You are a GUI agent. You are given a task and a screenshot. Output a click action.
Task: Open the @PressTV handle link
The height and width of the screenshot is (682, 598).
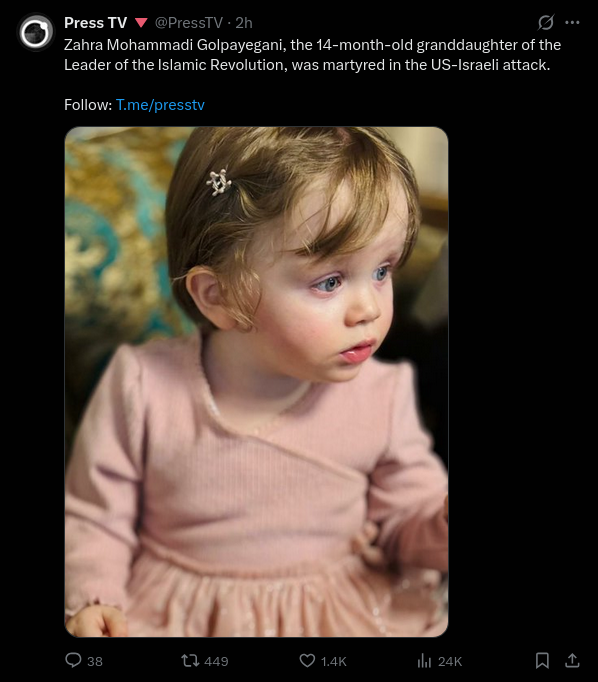[189, 23]
